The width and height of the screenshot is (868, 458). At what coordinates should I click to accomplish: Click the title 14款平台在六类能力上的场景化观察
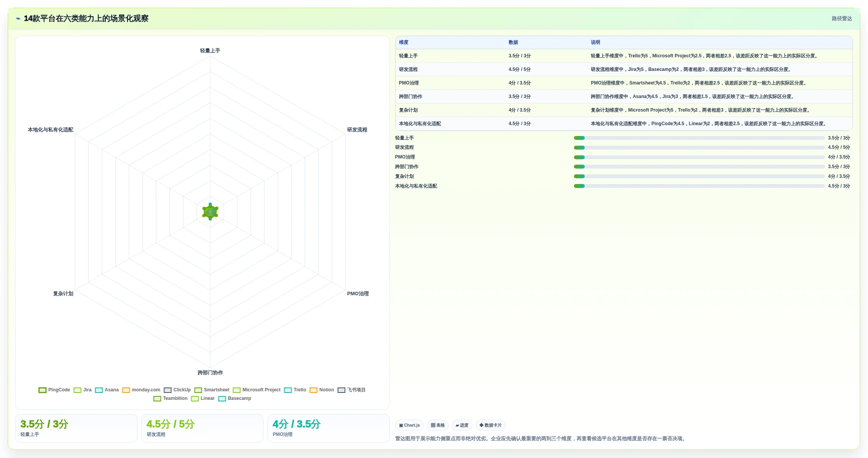point(86,19)
